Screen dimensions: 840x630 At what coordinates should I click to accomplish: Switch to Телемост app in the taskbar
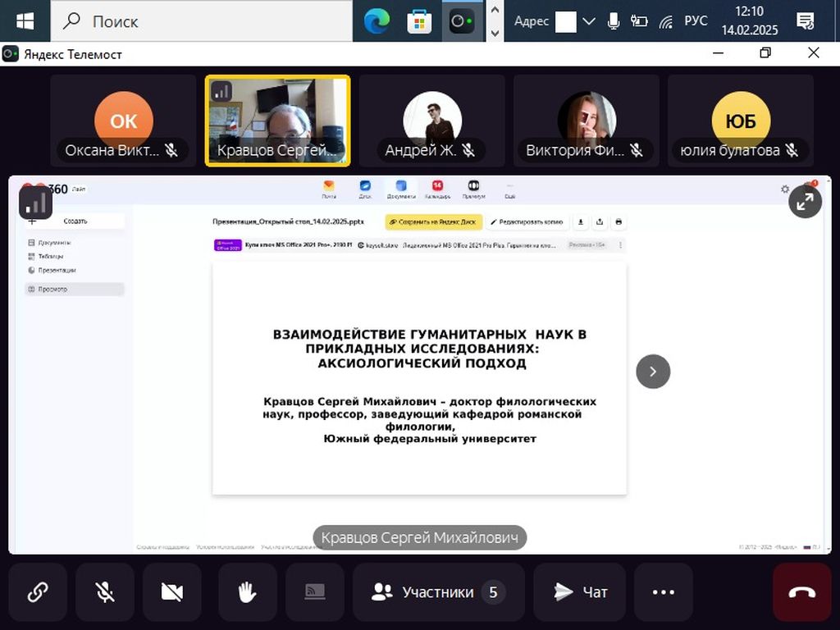coord(462,21)
